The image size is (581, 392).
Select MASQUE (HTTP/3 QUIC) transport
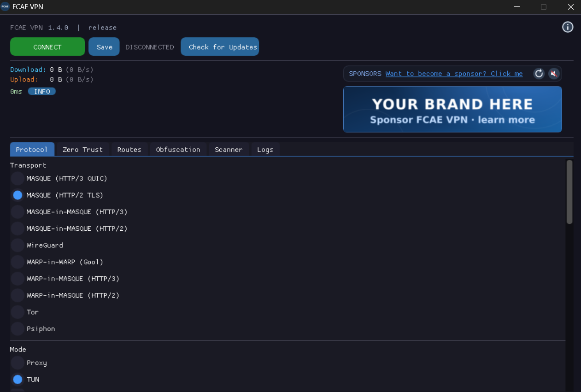point(59,178)
